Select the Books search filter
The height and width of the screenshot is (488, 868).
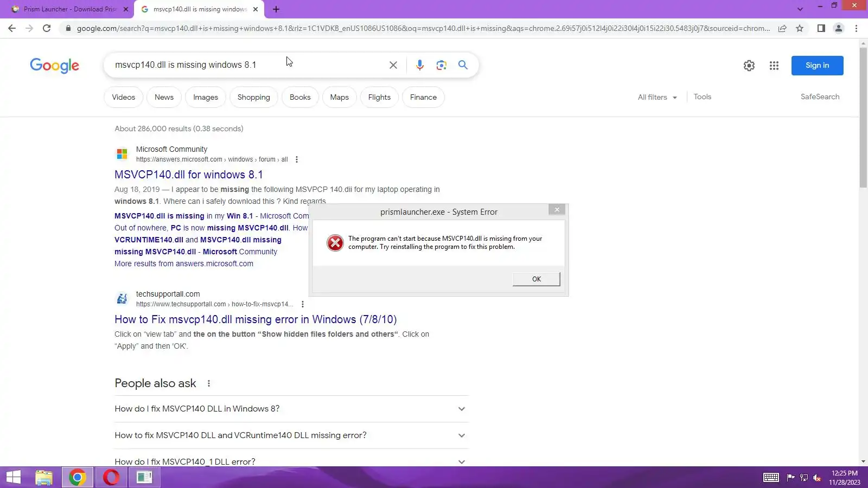click(x=300, y=97)
